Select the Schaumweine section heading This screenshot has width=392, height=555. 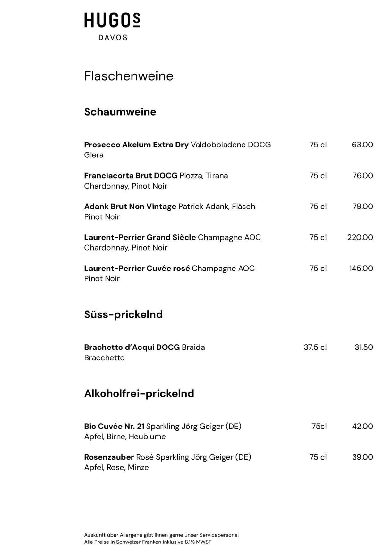(120, 112)
